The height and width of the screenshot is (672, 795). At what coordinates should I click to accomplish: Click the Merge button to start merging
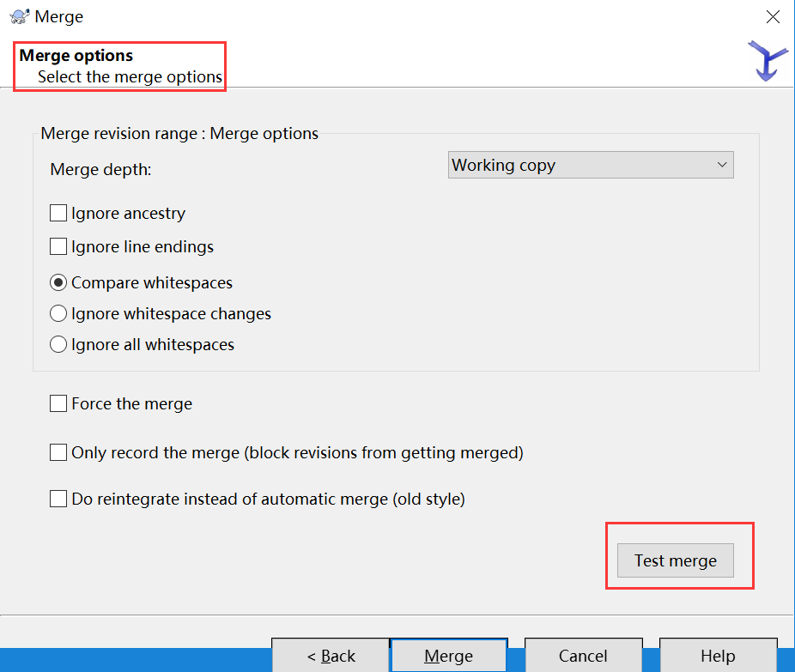pyautogui.click(x=448, y=656)
